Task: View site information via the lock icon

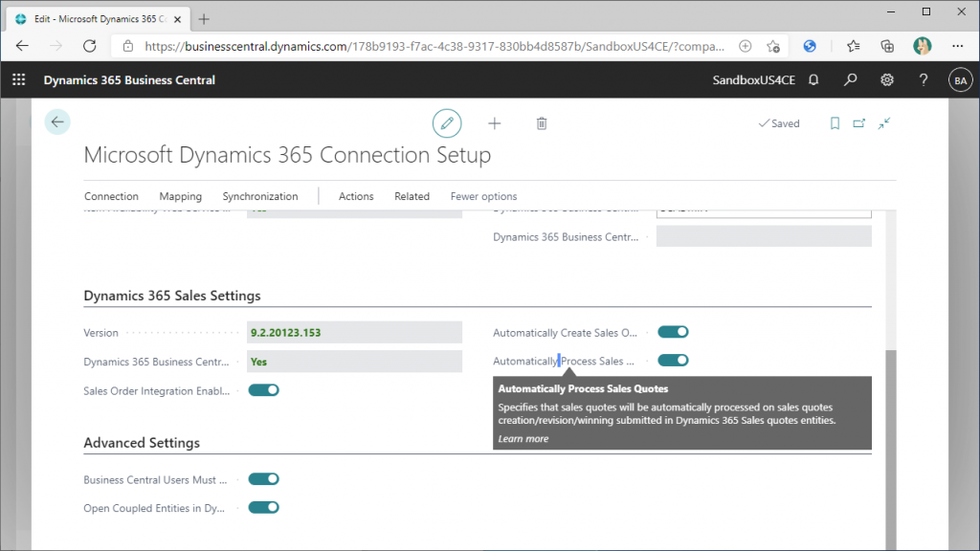Action: pos(128,46)
